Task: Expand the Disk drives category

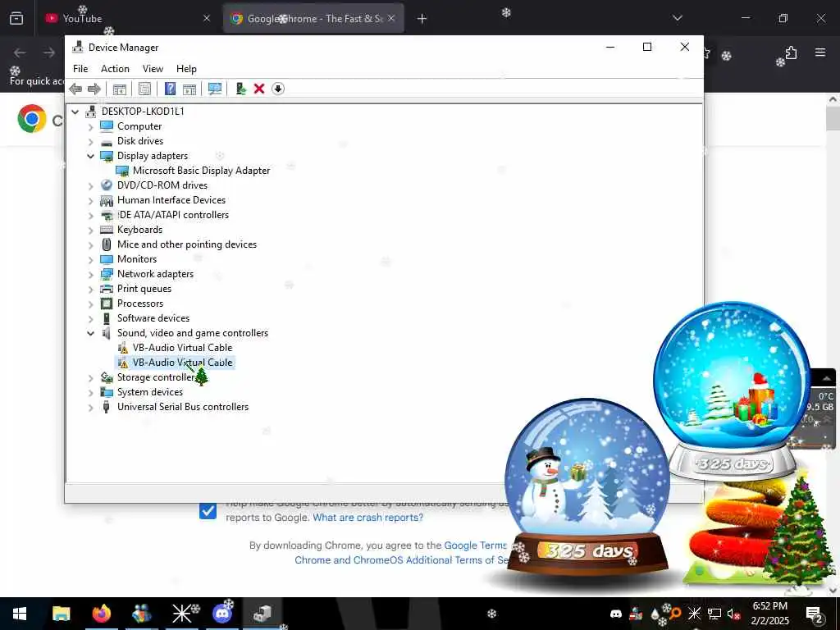Action: click(90, 141)
